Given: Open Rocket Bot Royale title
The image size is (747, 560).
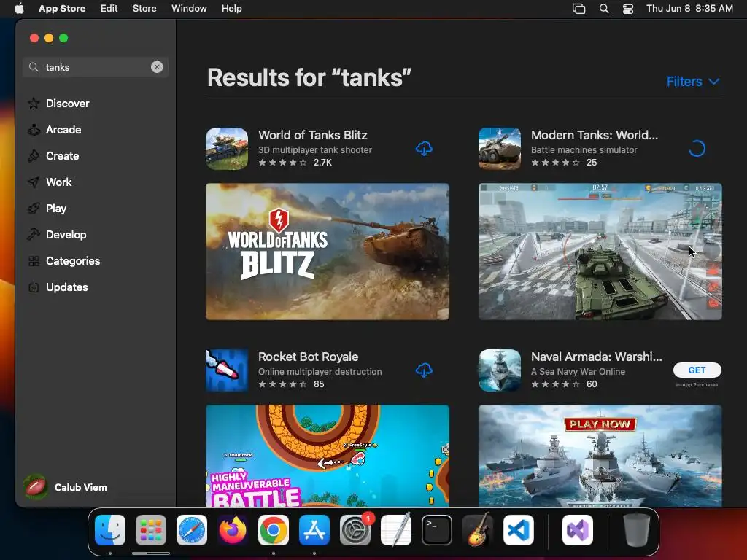Looking at the screenshot, I should point(309,357).
